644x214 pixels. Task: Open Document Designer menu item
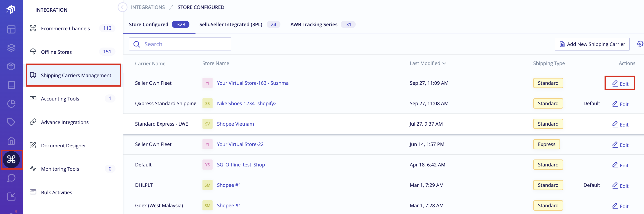tap(73, 145)
